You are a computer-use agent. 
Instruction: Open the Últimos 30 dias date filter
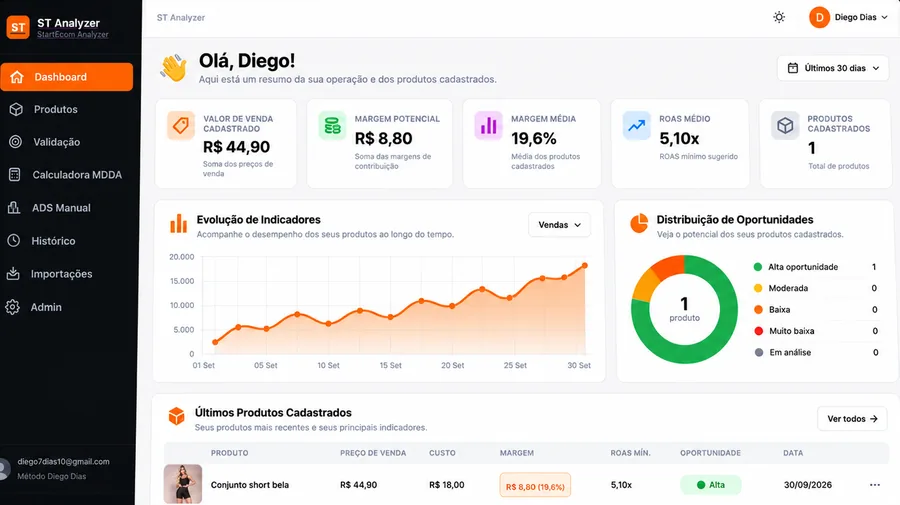pos(833,68)
